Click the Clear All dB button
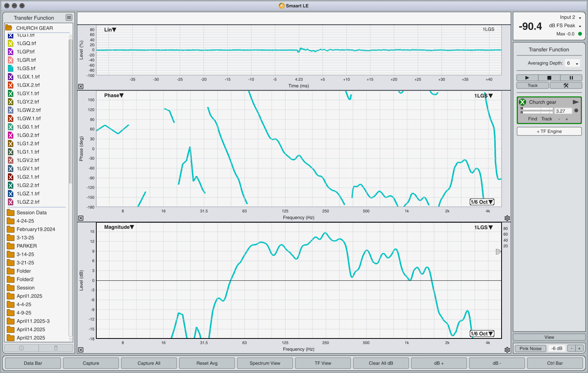 click(x=381, y=363)
